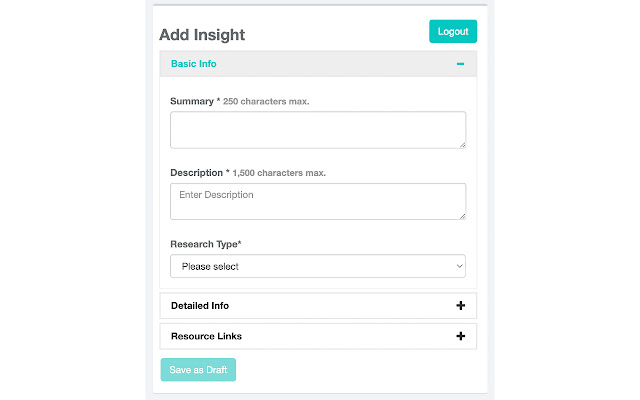Click into the Enter Description field
This screenshot has height=400, width=640.
pos(317,201)
